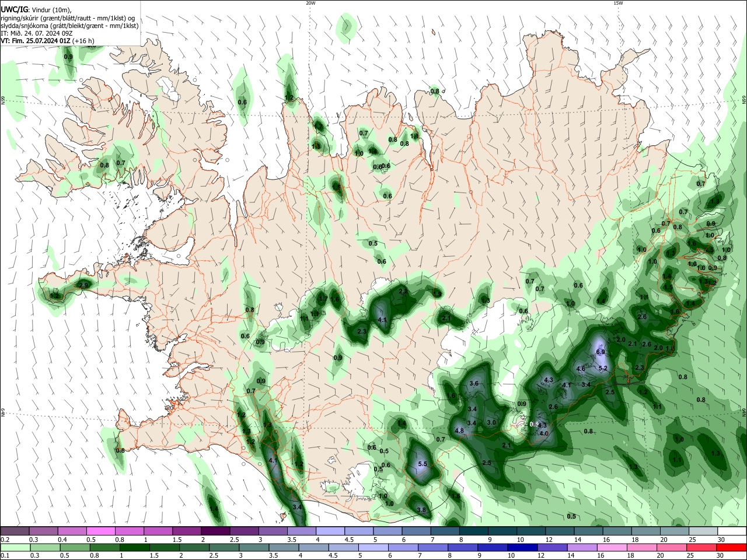Screen dimensions: 747x560
Task: Select the 5.5 rainfall value on the map
Action: point(423,464)
